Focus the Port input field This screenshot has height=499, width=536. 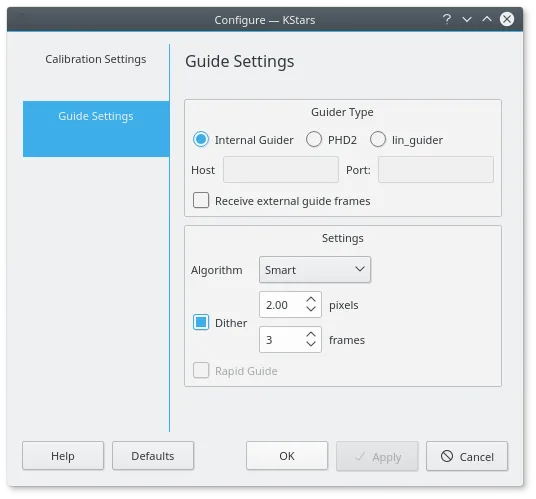click(x=436, y=170)
